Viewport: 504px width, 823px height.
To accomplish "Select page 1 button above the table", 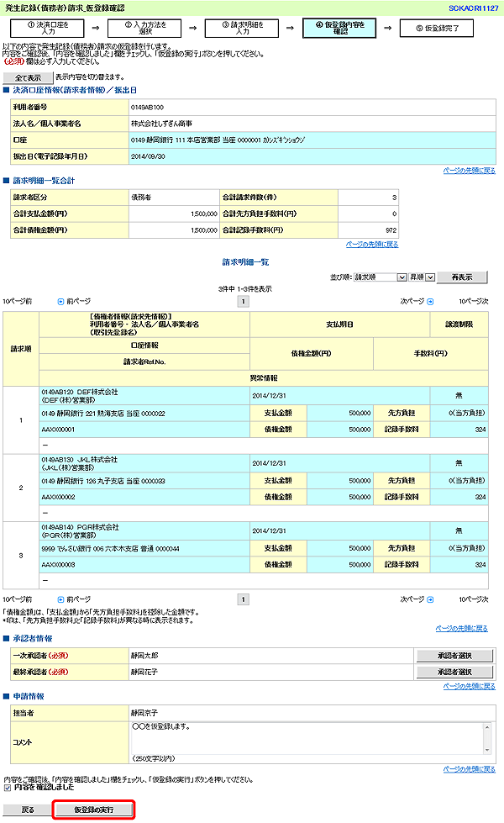I will click(x=244, y=302).
